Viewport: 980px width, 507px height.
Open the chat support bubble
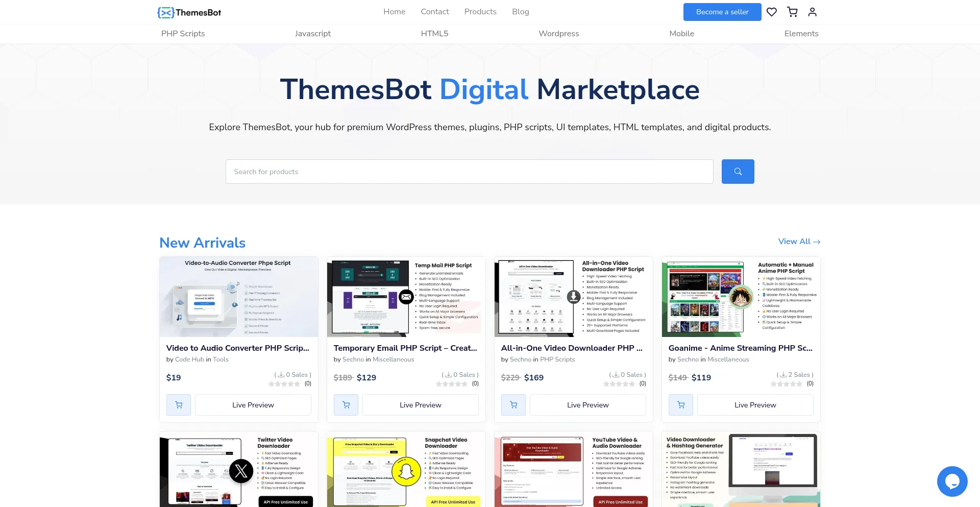point(952,481)
